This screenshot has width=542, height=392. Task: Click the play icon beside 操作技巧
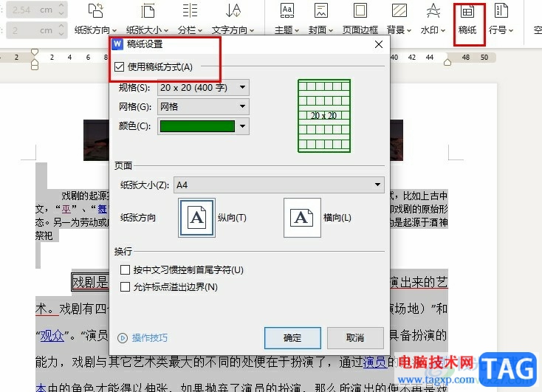click(123, 337)
